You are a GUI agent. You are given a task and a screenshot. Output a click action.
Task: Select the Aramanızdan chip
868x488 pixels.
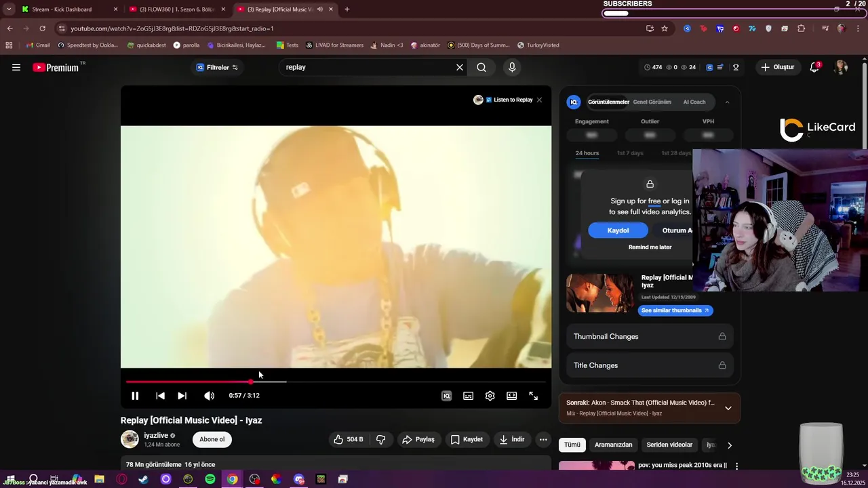pos(613,445)
